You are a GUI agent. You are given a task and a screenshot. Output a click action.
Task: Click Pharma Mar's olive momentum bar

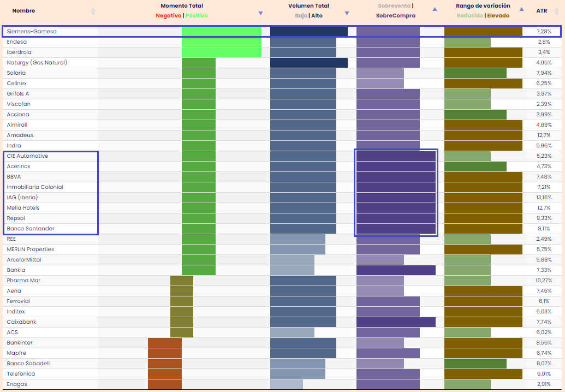point(182,281)
